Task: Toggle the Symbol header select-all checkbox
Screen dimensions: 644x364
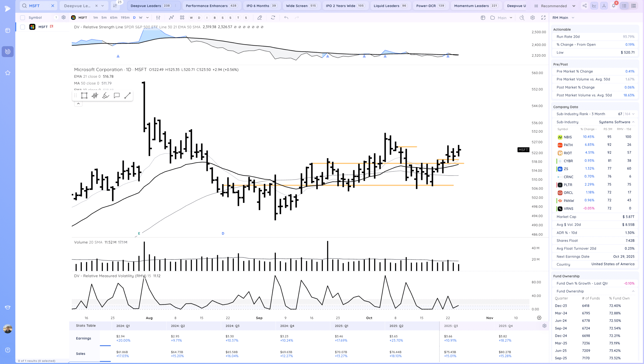Action: 23,18
